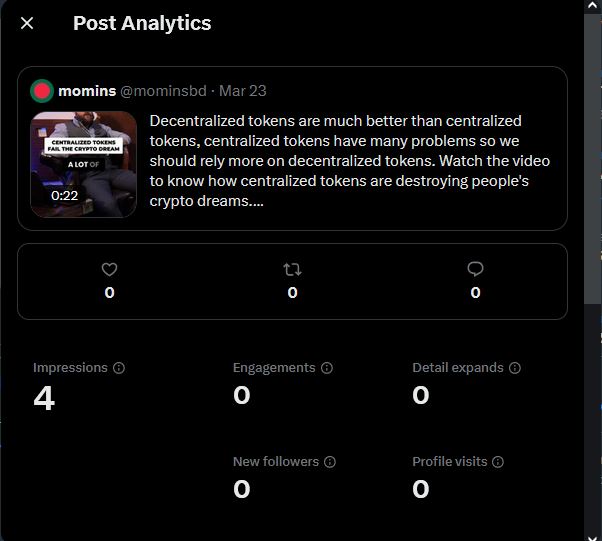Open the Engagements info icon

pyautogui.click(x=327, y=368)
